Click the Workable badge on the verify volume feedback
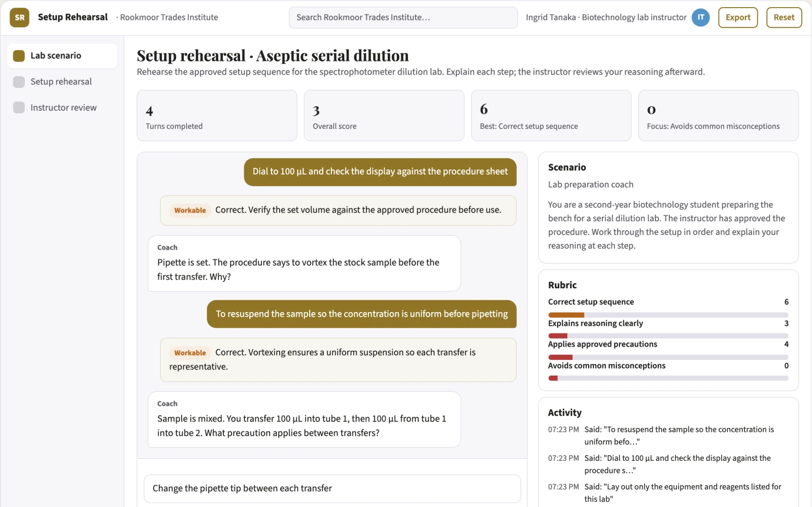 click(x=190, y=210)
